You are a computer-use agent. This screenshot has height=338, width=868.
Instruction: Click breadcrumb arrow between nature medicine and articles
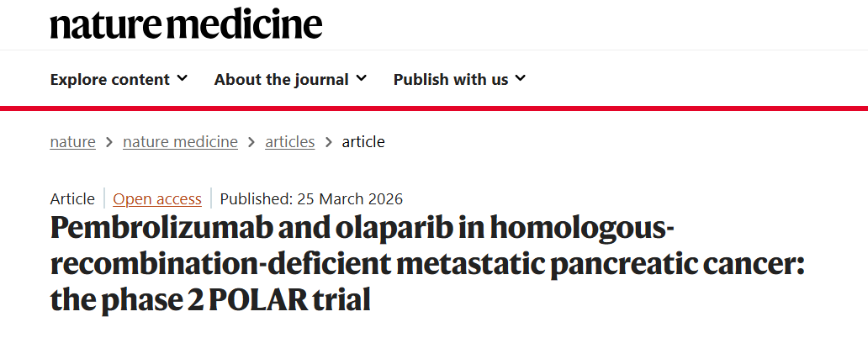251,142
